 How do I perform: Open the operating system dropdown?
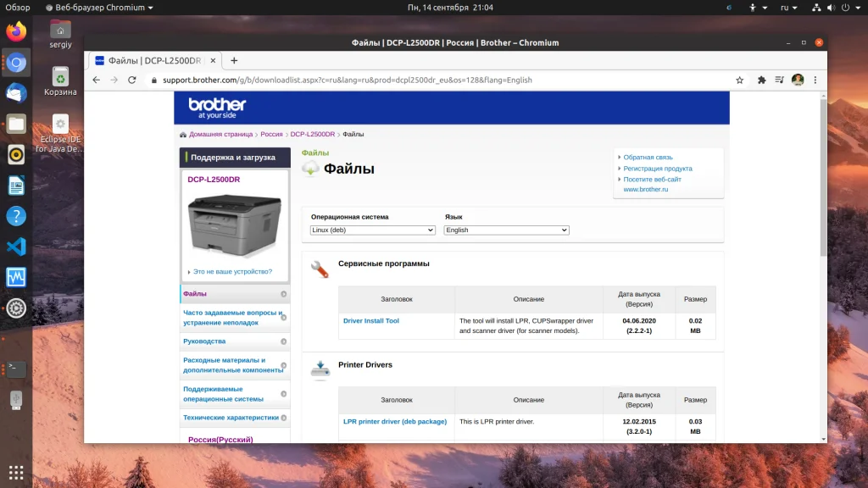(373, 230)
